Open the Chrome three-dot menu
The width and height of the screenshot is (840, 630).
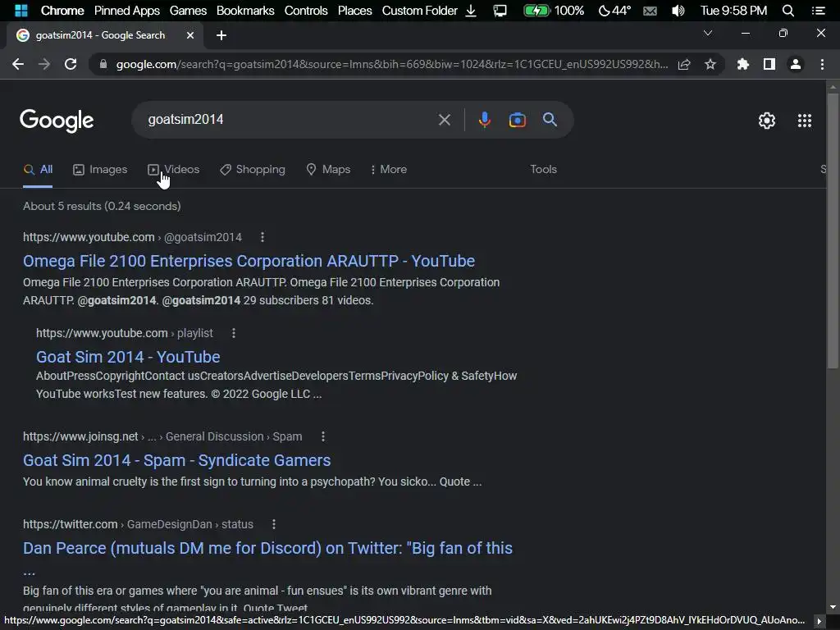tap(822, 64)
